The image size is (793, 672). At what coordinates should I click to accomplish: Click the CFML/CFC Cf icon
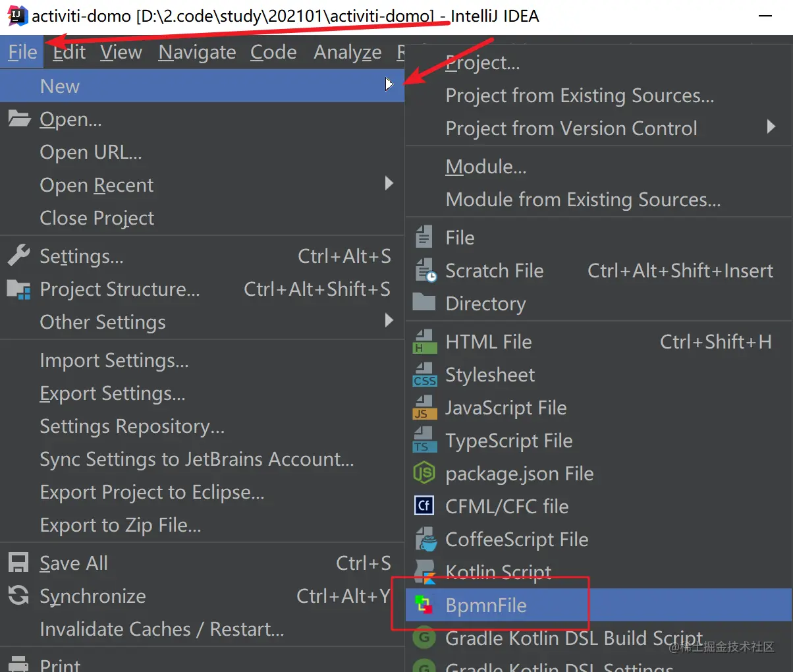(424, 506)
